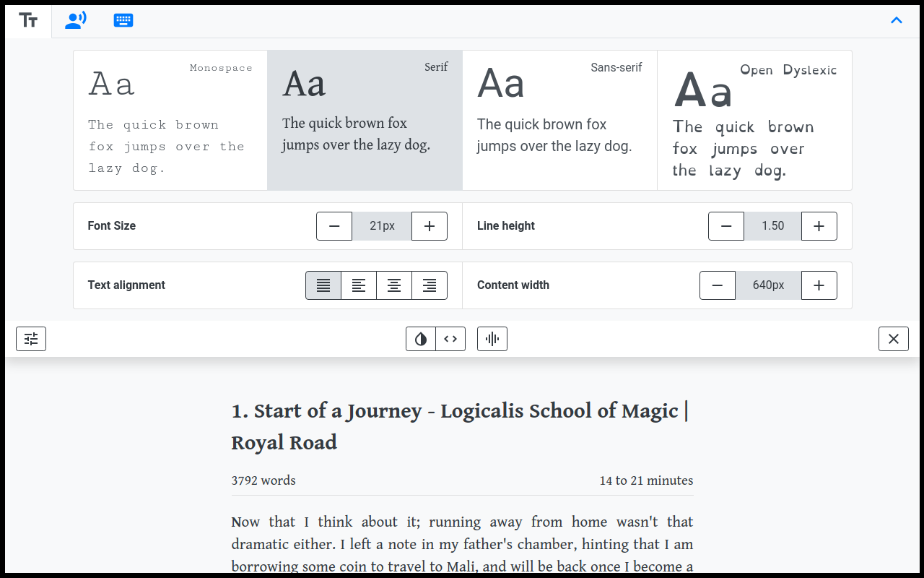Decrease the font size
This screenshot has height=578, width=924.
pyautogui.click(x=334, y=226)
